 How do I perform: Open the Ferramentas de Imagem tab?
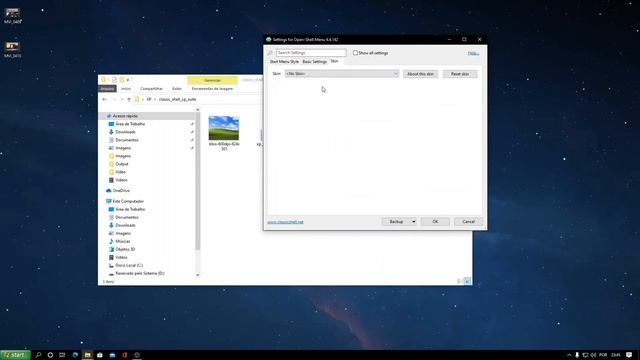pos(212,89)
